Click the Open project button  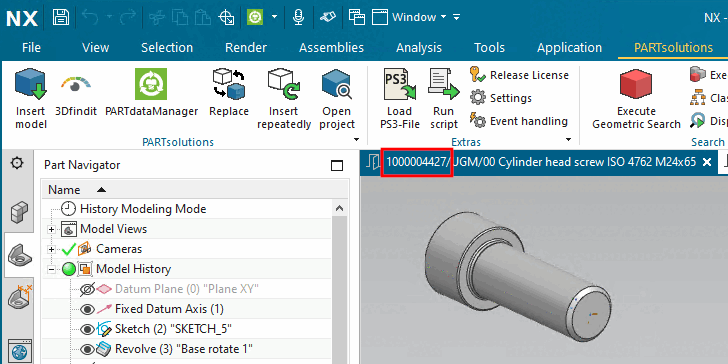337,98
